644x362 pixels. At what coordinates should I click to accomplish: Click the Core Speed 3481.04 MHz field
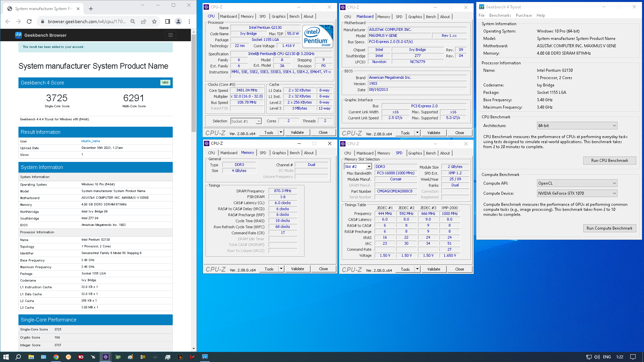tap(247, 90)
